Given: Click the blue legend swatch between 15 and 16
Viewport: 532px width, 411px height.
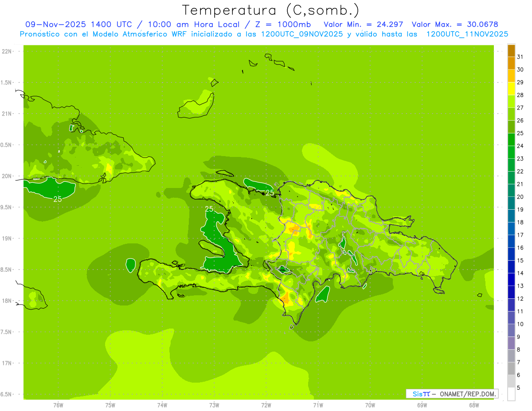Looking at the screenshot, I should 511,254.
